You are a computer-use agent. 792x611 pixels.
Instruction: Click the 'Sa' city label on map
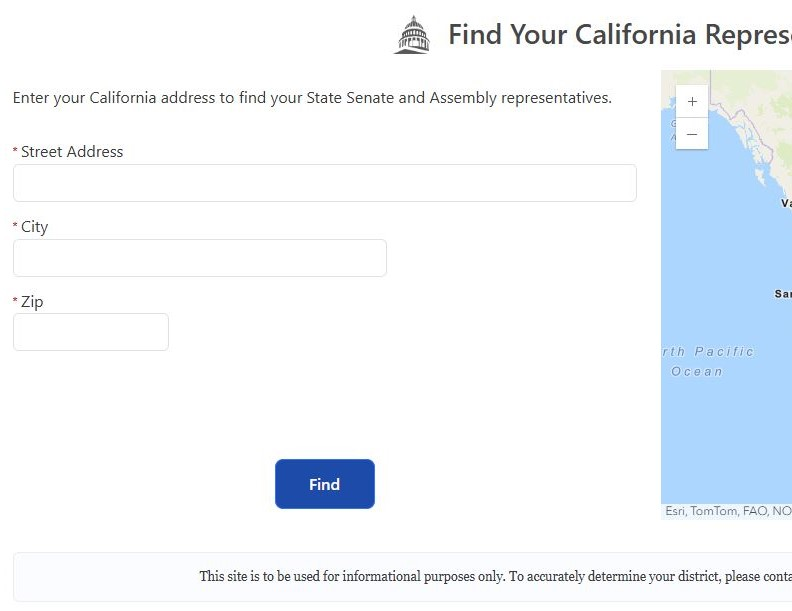pyautogui.click(x=783, y=294)
